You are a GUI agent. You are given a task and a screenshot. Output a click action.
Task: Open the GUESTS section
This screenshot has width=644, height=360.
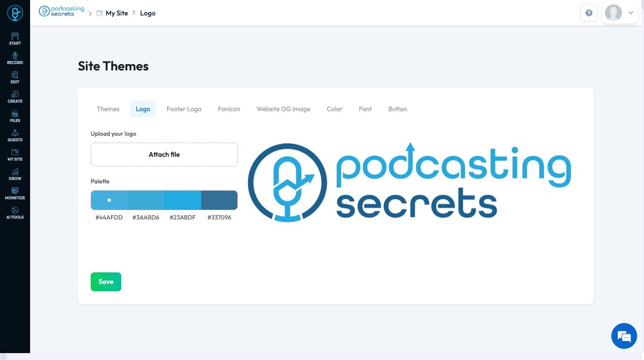[15, 136]
